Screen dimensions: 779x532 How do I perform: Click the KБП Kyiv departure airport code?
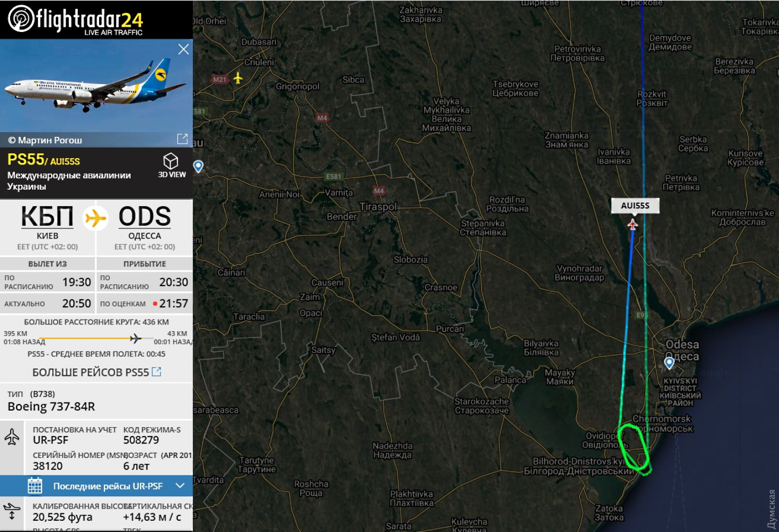click(x=47, y=217)
